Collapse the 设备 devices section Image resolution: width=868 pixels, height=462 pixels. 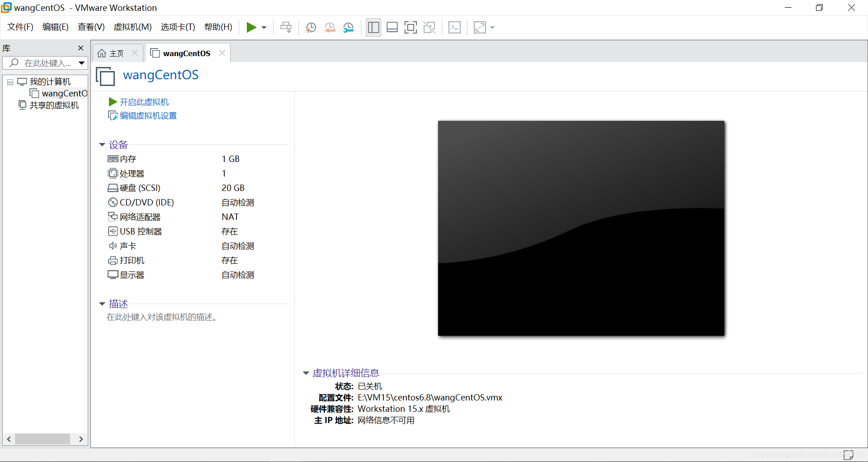pyautogui.click(x=102, y=144)
